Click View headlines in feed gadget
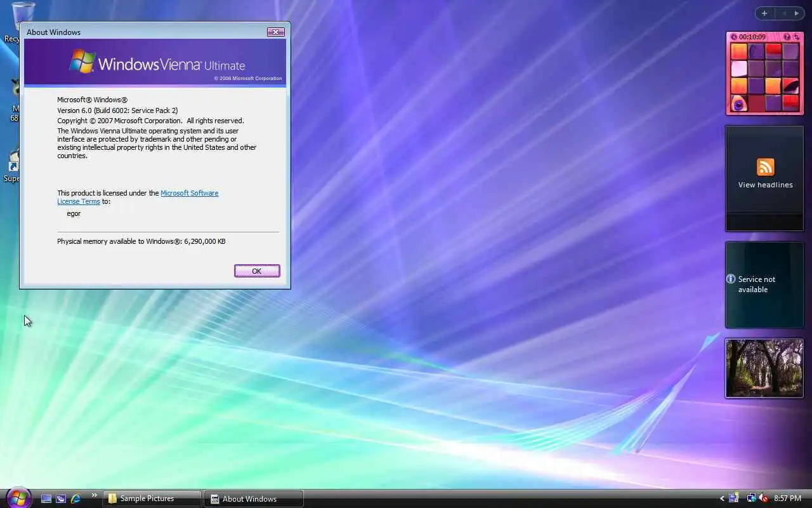812x508 pixels. 765,185
